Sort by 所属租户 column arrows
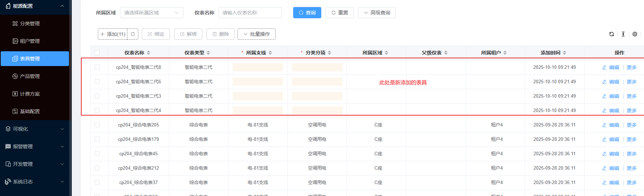This screenshot has height=196, width=644. pyautogui.click(x=505, y=53)
